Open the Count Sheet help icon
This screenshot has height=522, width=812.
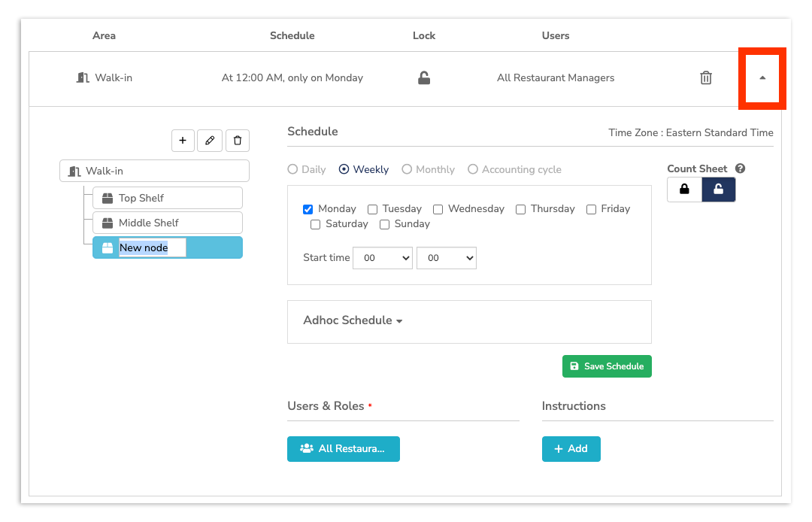739,168
